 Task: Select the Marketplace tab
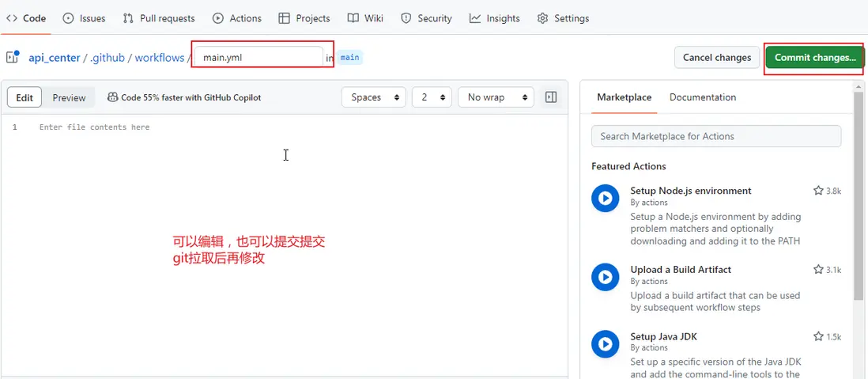tap(624, 97)
